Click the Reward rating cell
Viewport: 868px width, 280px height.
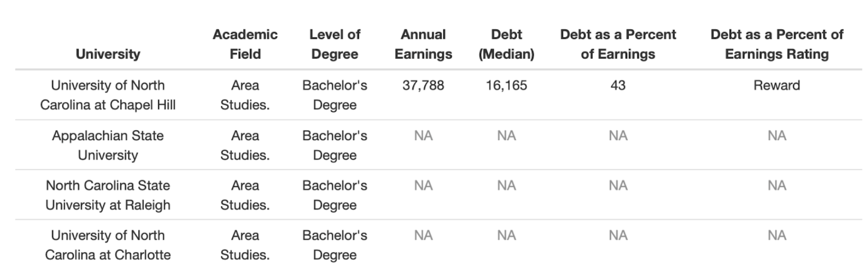click(x=777, y=85)
